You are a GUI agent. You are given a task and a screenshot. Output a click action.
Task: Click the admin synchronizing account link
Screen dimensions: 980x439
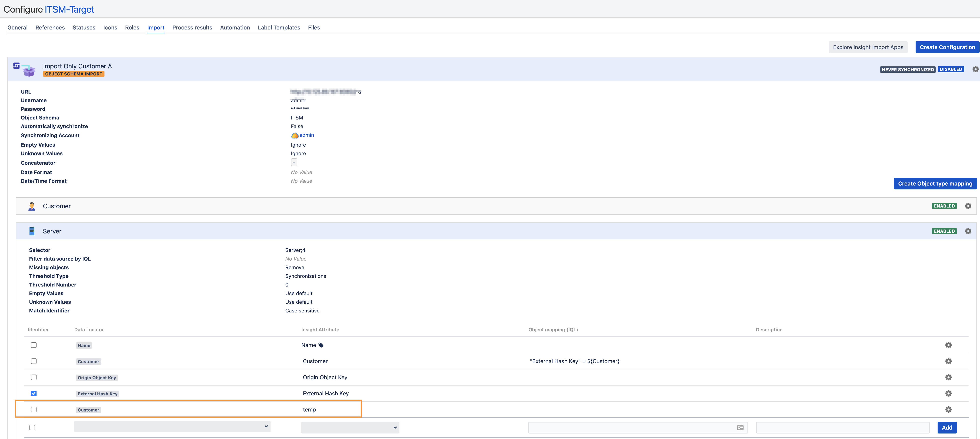coord(306,135)
